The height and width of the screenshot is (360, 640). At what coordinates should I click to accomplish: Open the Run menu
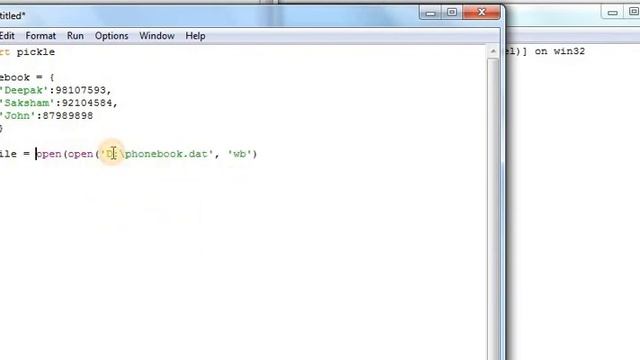[x=75, y=36]
